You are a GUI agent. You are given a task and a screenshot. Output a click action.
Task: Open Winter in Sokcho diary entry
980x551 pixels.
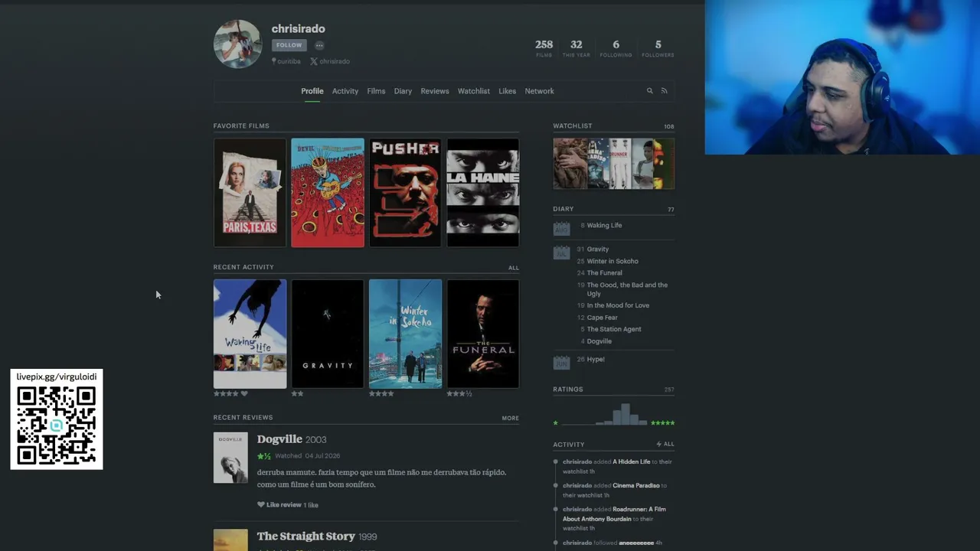coord(612,262)
